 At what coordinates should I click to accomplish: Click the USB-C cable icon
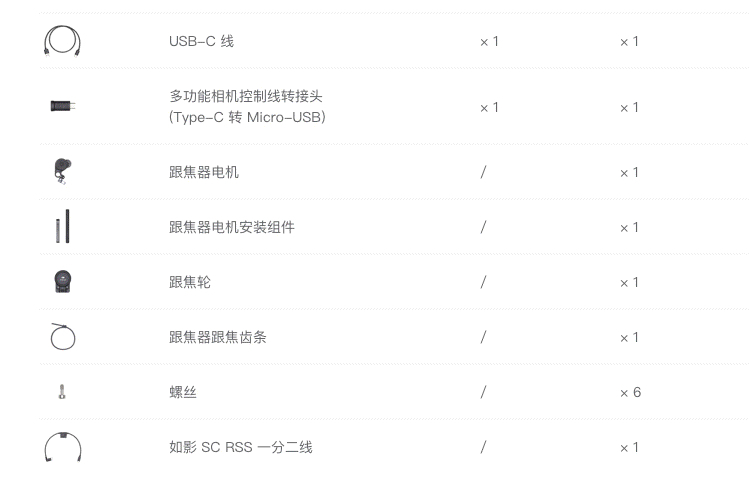62,41
